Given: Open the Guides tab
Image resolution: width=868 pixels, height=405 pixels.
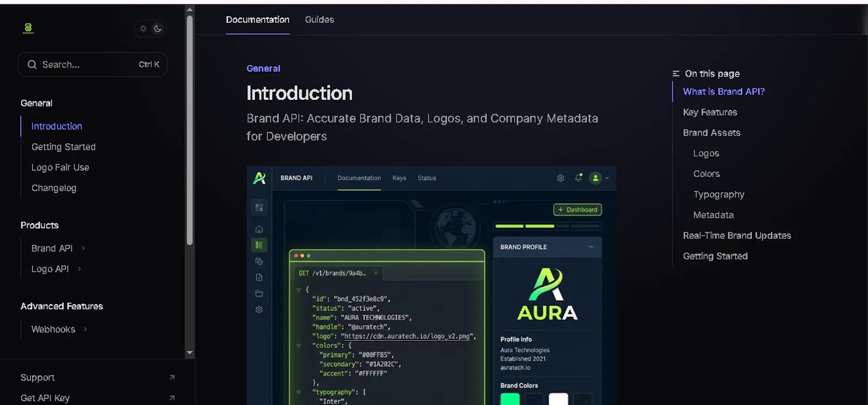Looking at the screenshot, I should (320, 20).
